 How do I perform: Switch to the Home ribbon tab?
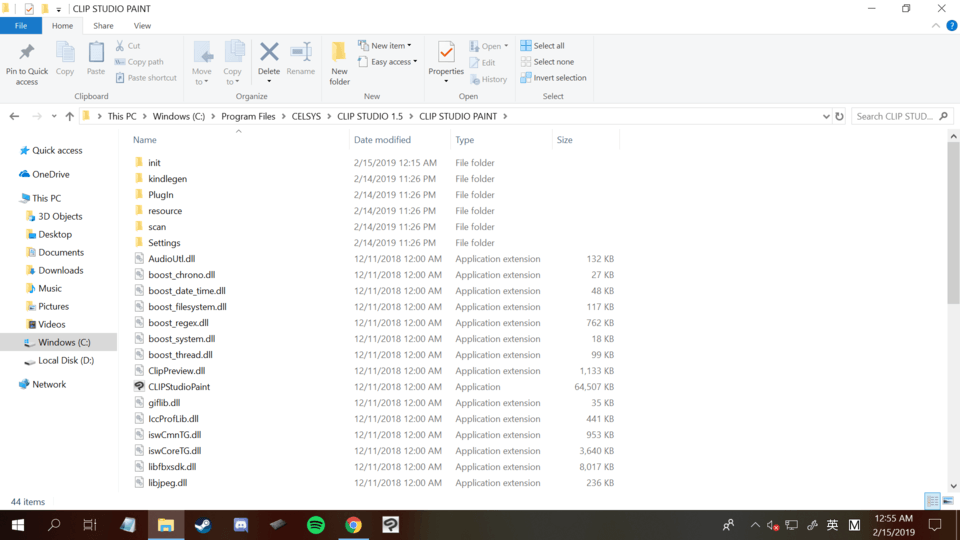62,26
